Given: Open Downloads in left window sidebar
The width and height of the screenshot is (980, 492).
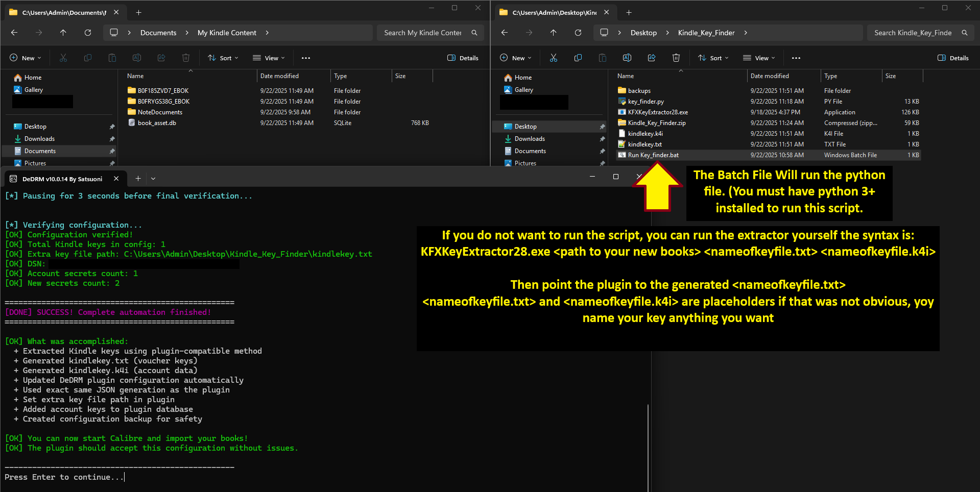Looking at the screenshot, I should point(39,139).
